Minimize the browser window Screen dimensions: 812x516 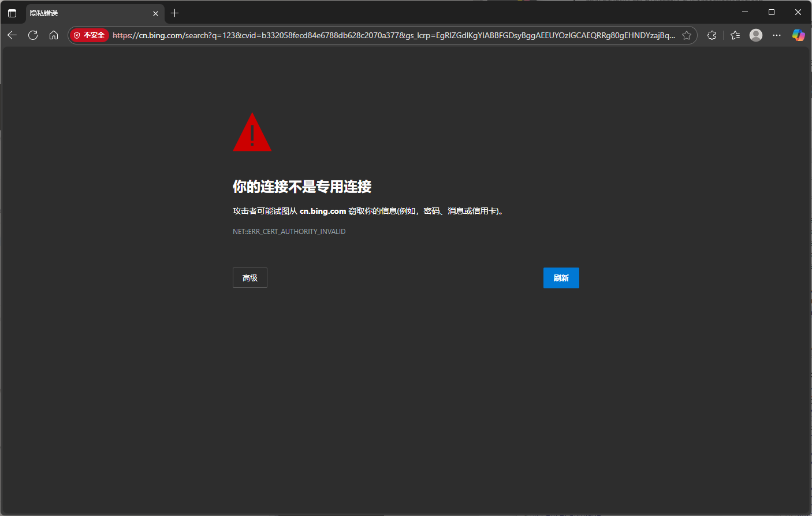click(x=745, y=12)
